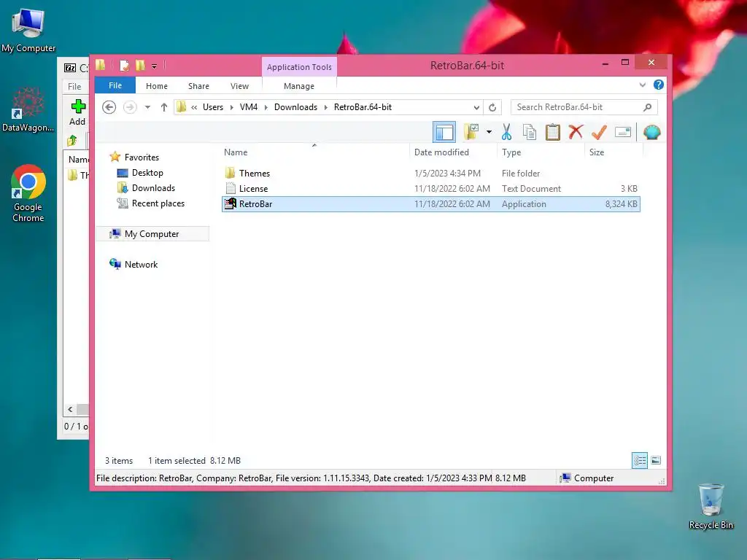This screenshot has width=747, height=560.
Task: Sort by the Size column header
Action: pyautogui.click(x=597, y=152)
